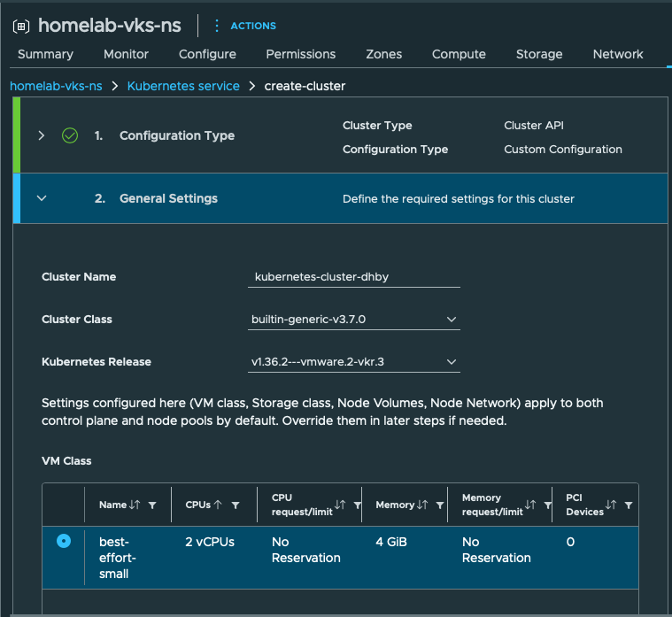Expand the Configuration Type step
The image size is (672, 617).
click(x=41, y=135)
